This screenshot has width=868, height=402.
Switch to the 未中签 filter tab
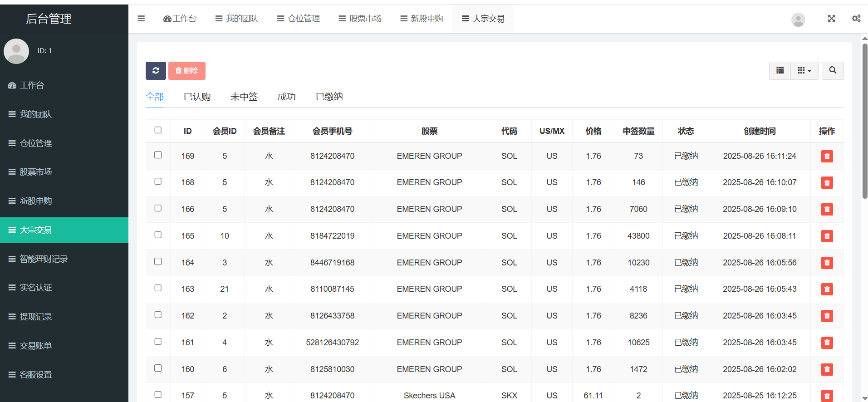[244, 97]
